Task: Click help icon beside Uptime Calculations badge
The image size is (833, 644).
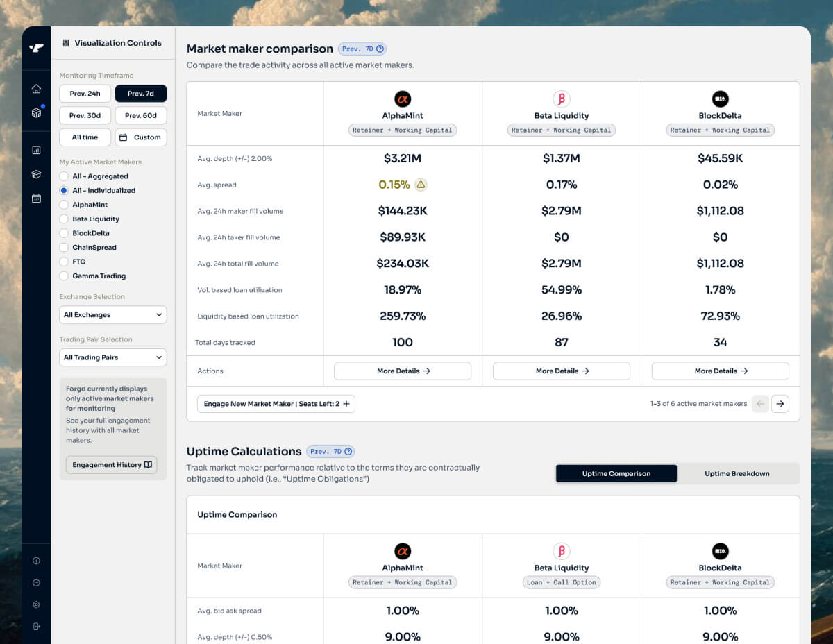Action: [348, 451]
